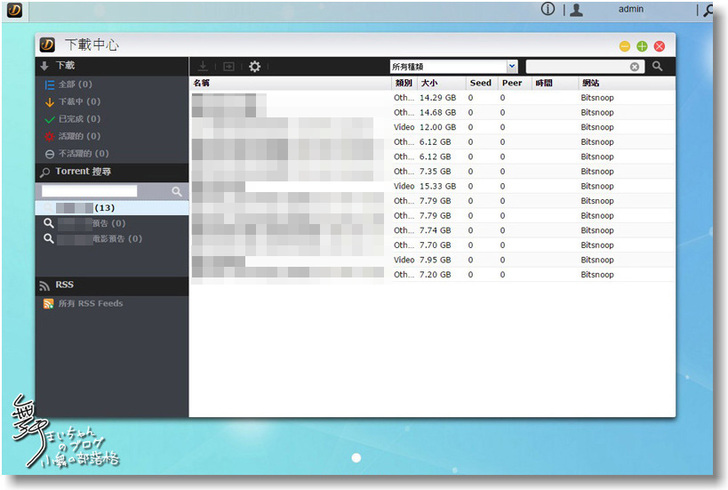Expand the 所有種類 category dropdown
Image resolution: width=728 pixels, height=490 pixels.
(x=512, y=66)
